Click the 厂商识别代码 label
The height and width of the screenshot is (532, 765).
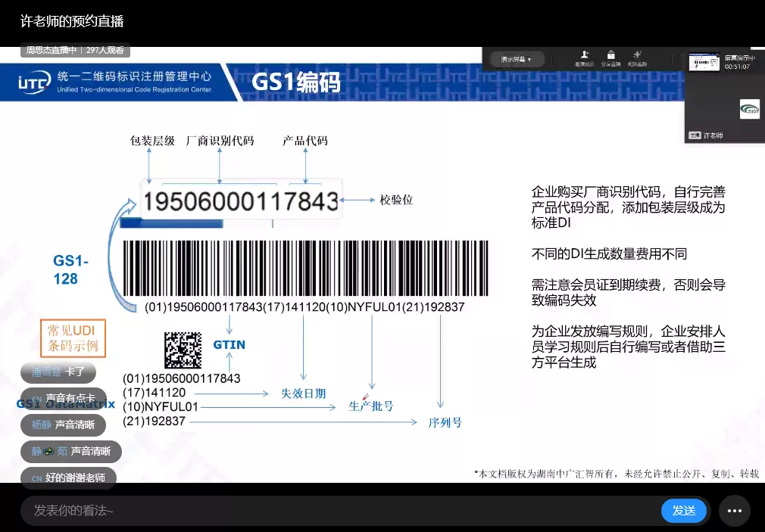click(x=220, y=141)
